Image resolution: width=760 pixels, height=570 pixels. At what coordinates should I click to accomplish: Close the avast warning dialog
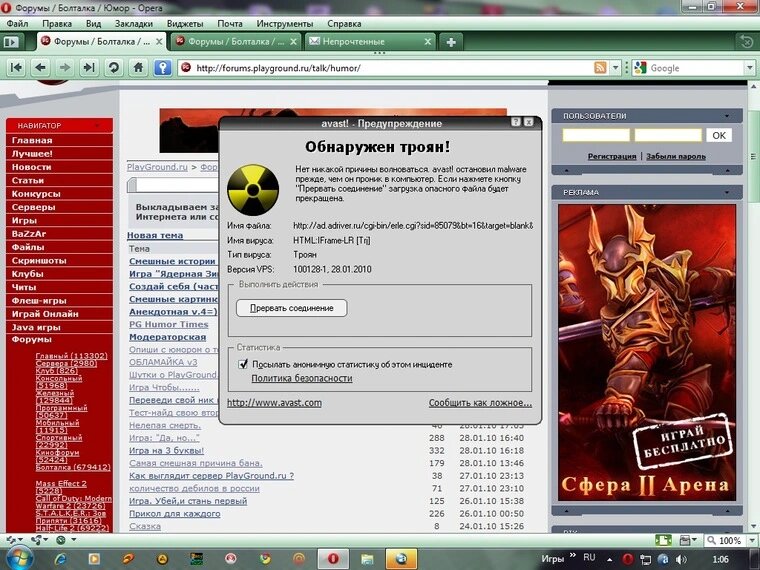pos(529,122)
